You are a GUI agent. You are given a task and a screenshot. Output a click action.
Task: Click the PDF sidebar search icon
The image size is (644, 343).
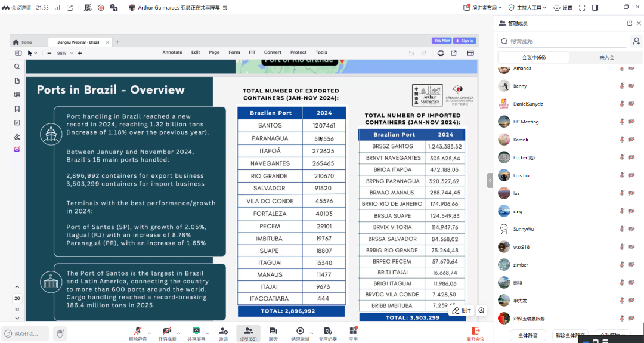(17, 67)
